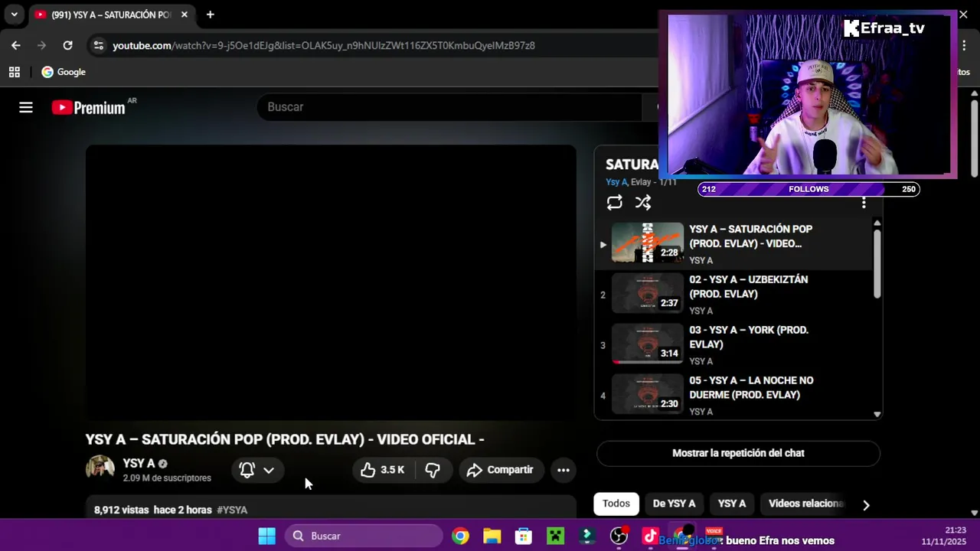Open Filmora icon in taskbar
The width and height of the screenshot is (980, 551).
point(586,536)
